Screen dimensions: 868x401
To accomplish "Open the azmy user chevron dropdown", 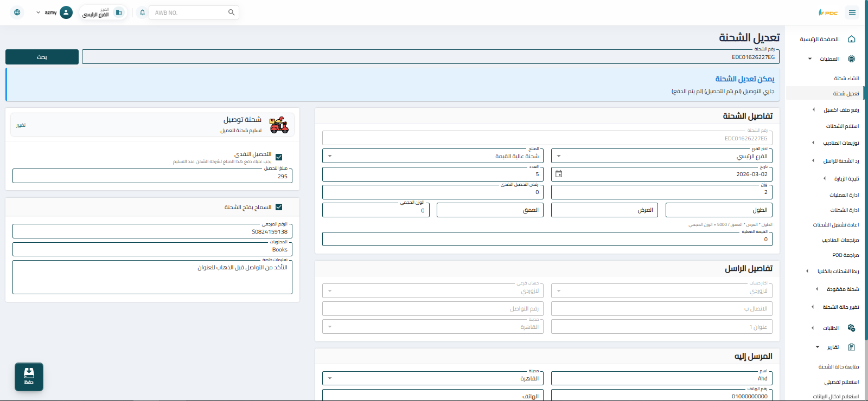I will [38, 12].
